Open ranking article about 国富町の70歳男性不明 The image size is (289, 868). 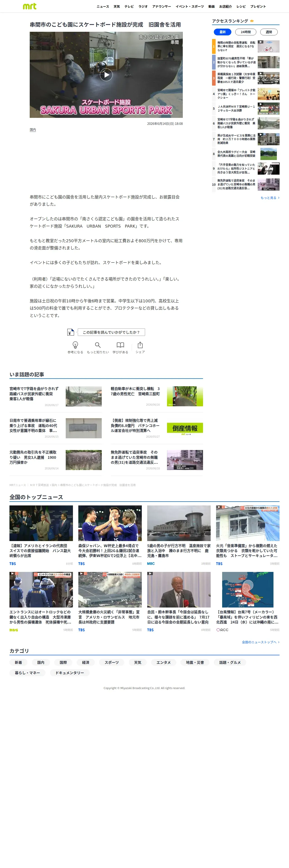pyautogui.click(x=236, y=62)
